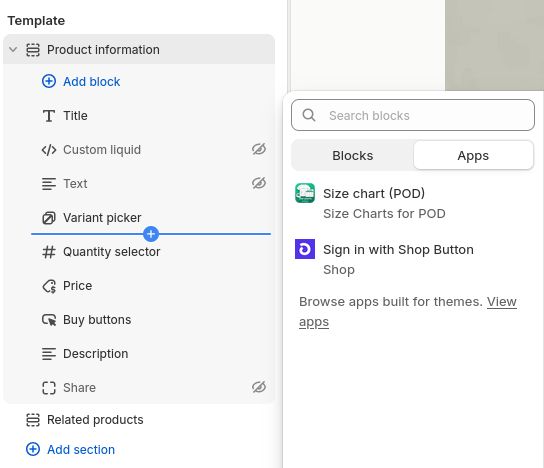
Task: Show the hidden Share block
Action: tap(259, 387)
